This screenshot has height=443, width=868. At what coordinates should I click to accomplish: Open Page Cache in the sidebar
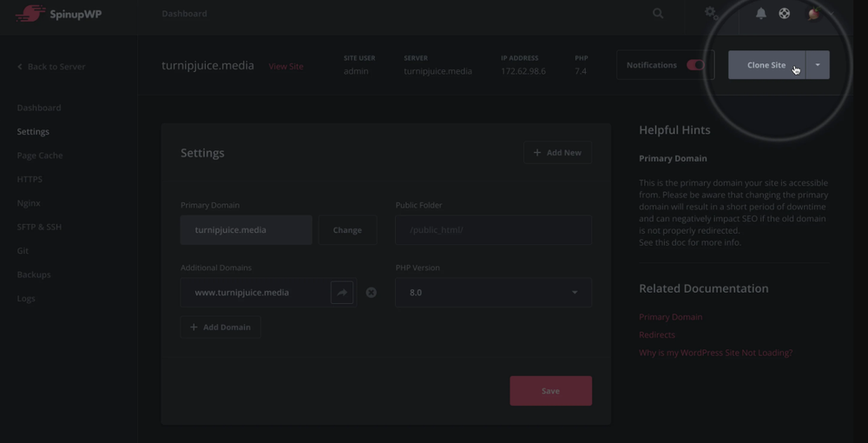click(40, 155)
